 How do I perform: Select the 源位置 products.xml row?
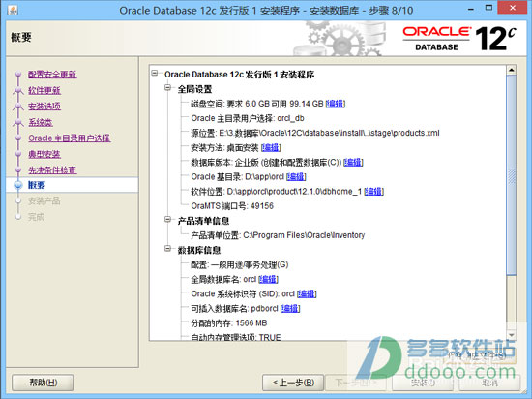[x=315, y=133]
